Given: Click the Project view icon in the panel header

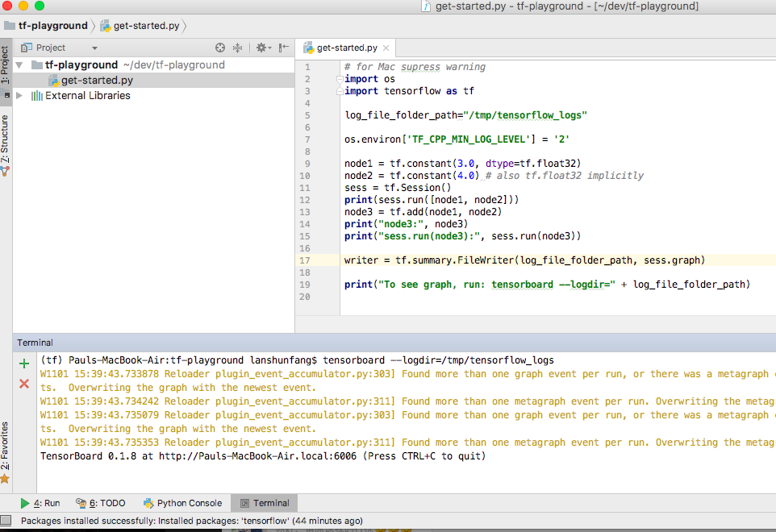Looking at the screenshot, I should [27, 48].
